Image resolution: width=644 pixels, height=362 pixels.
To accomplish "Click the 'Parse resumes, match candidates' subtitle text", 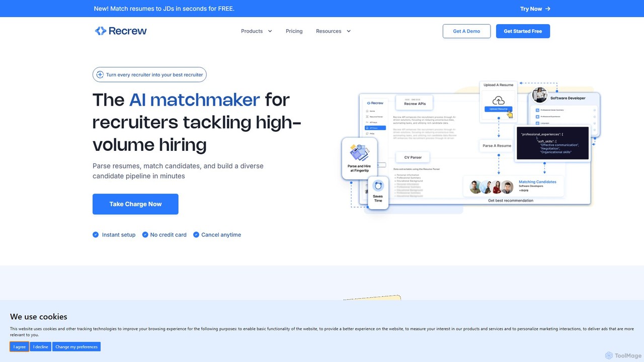I will click(x=178, y=171).
